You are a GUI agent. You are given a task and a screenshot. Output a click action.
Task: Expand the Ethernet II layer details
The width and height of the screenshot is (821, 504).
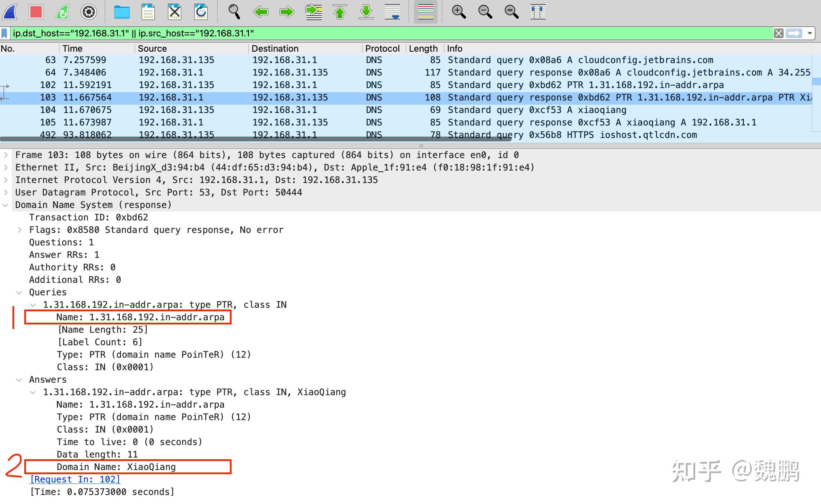(6, 167)
